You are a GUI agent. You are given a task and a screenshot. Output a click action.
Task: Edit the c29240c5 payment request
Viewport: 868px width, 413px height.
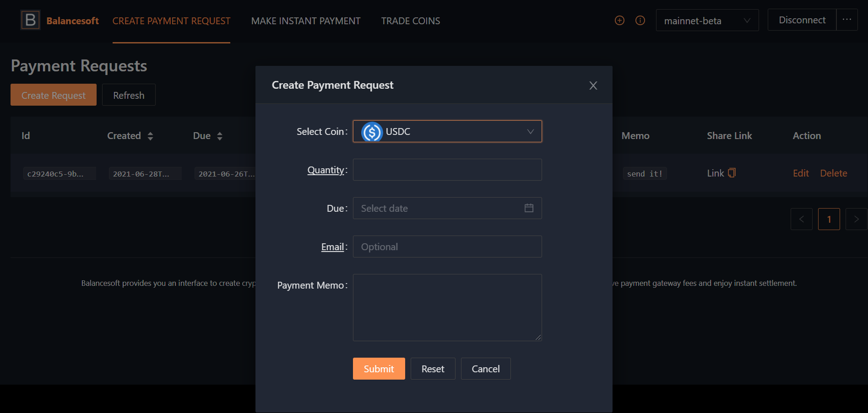coord(801,173)
